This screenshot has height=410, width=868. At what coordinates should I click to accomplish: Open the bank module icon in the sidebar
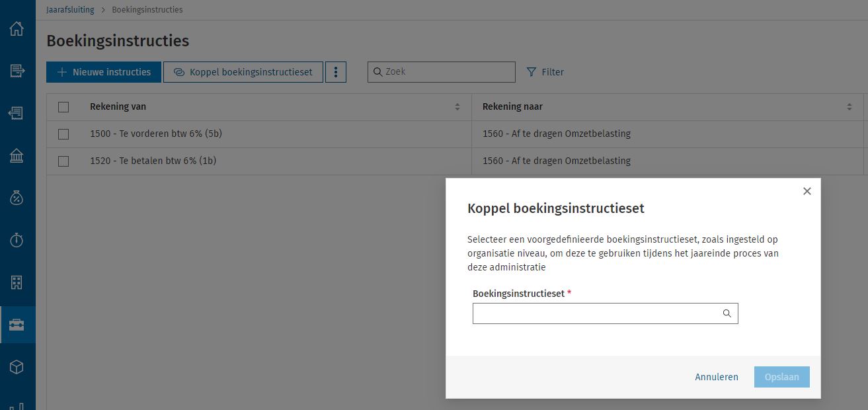17,155
